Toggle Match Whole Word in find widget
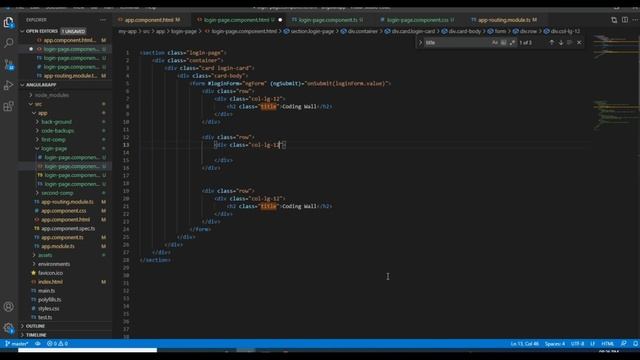 click(x=503, y=42)
